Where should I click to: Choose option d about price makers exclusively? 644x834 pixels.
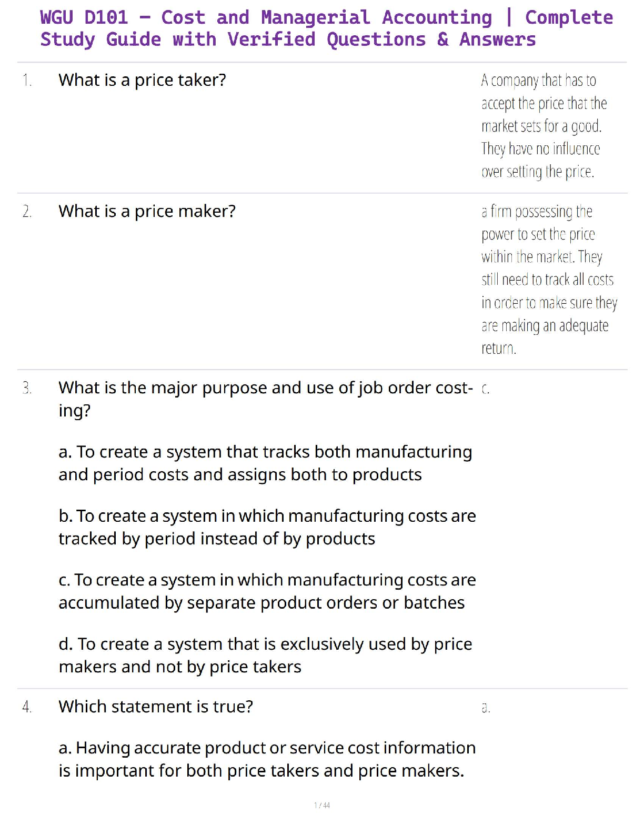(x=265, y=656)
